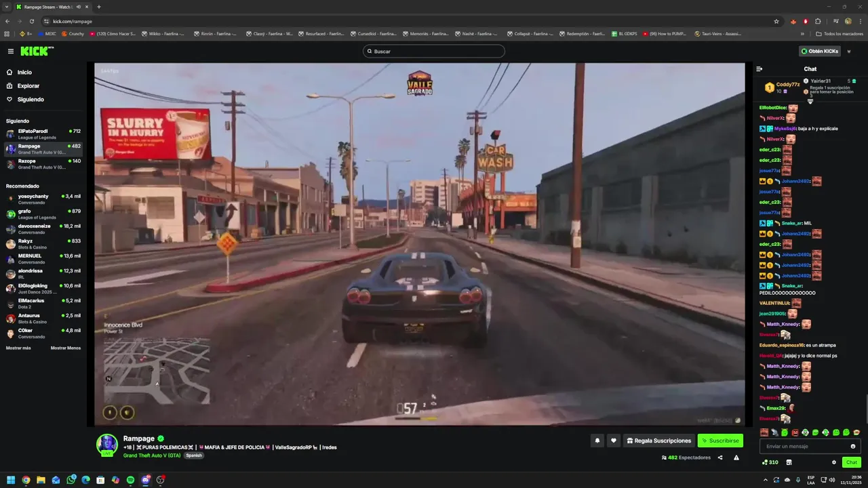Viewport: 868px width, 488px height.
Task: Click Mostrar Menos in recommended list
Action: [66, 348]
